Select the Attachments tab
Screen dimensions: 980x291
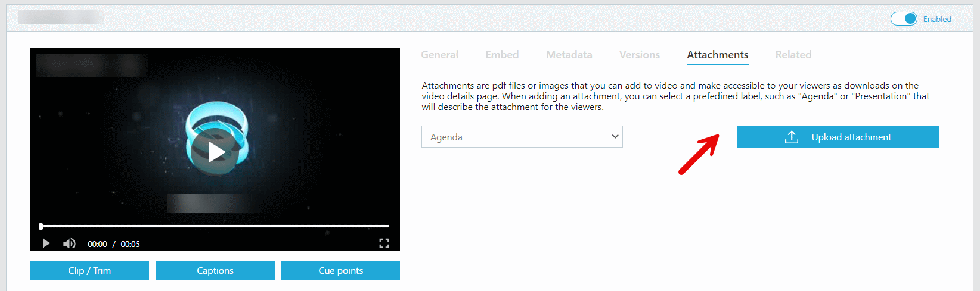coord(718,55)
